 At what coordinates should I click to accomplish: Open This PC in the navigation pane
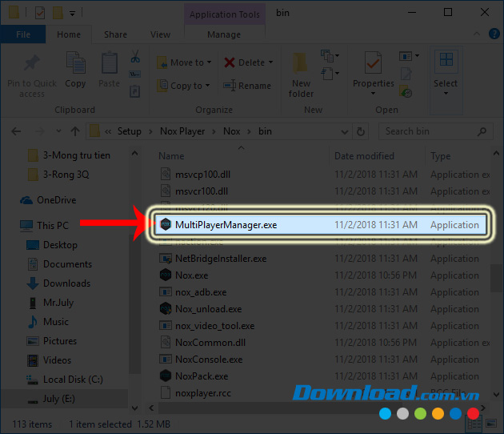[52, 225]
